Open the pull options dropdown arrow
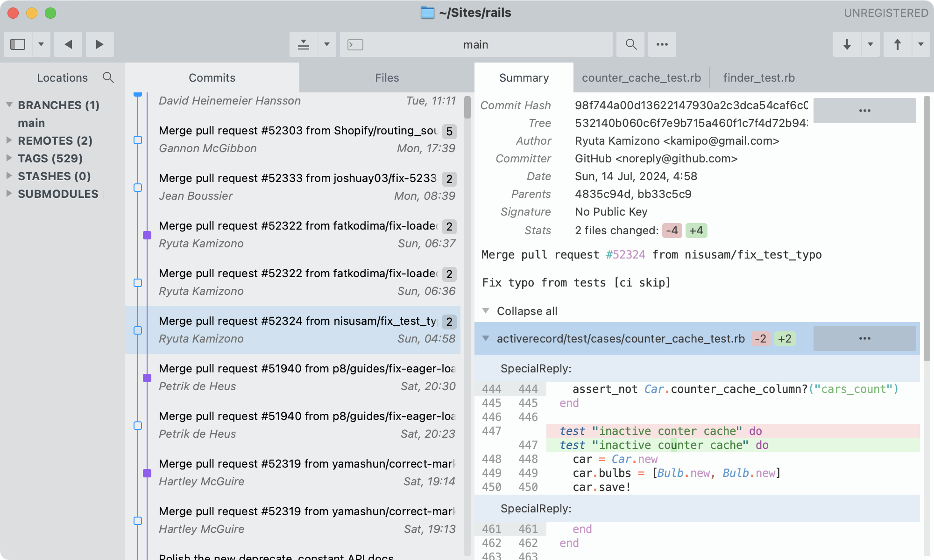The image size is (934, 560). point(870,44)
